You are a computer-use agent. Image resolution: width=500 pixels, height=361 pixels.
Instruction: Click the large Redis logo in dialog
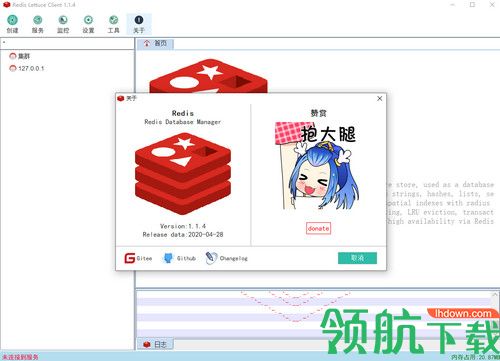pyautogui.click(x=183, y=173)
